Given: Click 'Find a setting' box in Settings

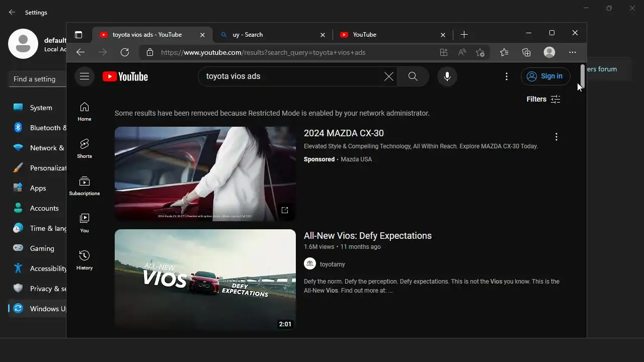Looking at the screenshot, I should (37, 79).
